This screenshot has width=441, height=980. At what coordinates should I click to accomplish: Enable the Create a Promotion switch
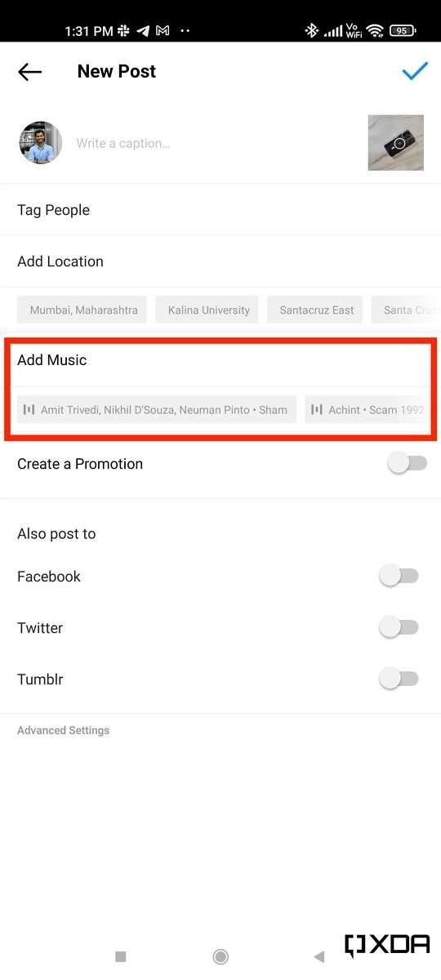[x=407, y=464]
